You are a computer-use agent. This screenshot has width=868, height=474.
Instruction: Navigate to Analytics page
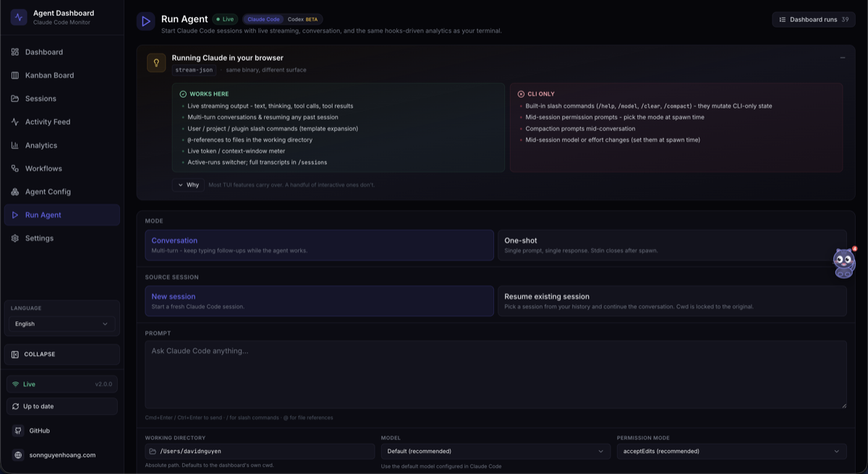click(62, 145)
